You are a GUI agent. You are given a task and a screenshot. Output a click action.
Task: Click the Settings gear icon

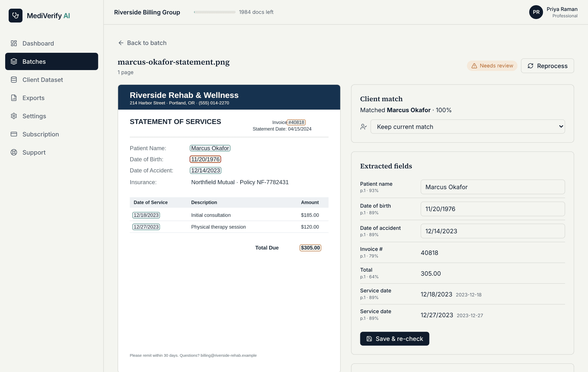click(14, 116)
